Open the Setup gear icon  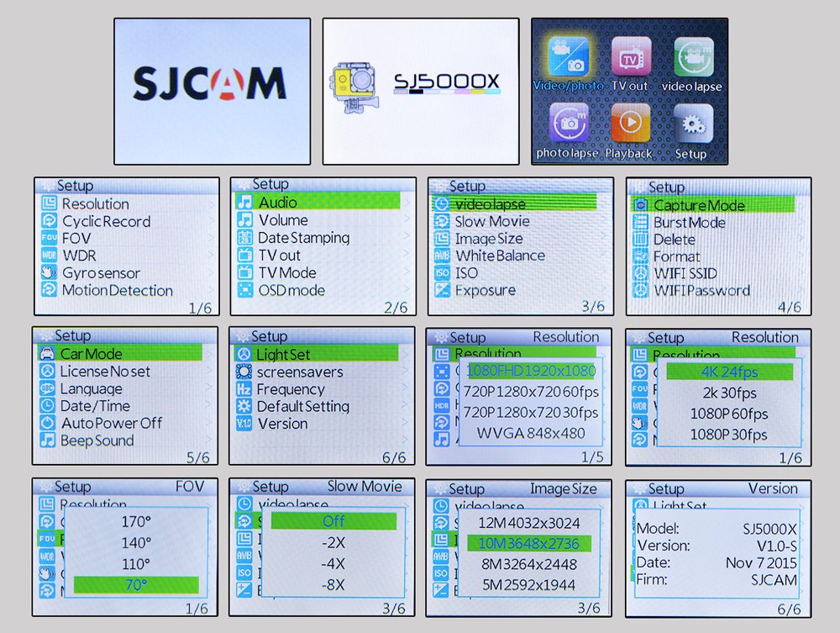pos(691,124)
